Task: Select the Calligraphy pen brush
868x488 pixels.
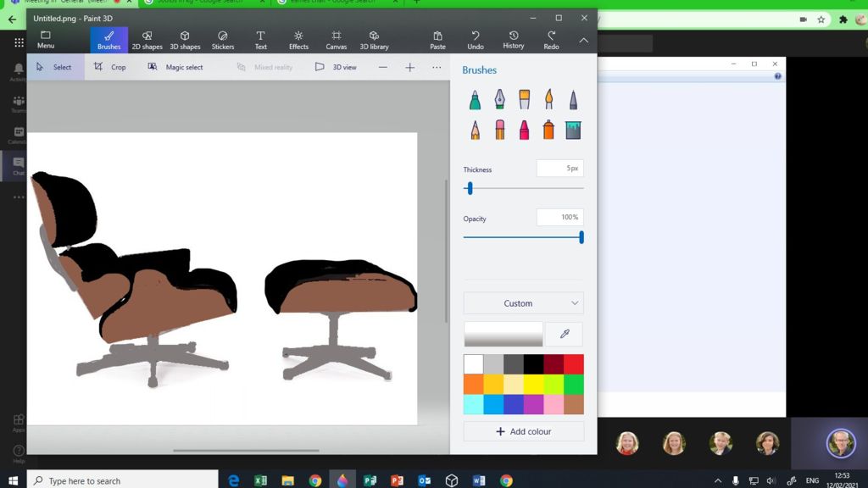Action: pyautogui.click(x=499, y=100)
